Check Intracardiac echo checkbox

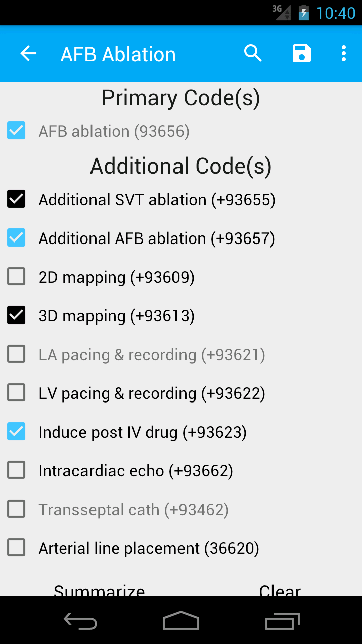pyautogui.click(x=16, y=470)
